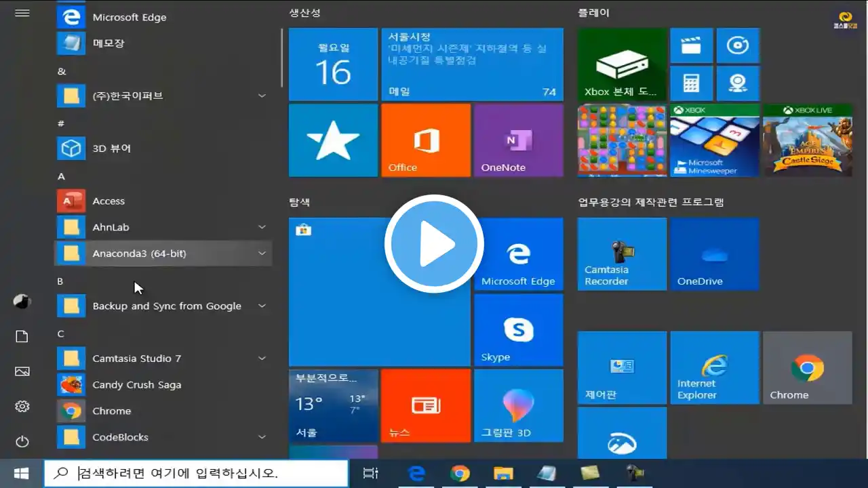Launch Candy Crush Saga from list
This screenshot has width=868, height=488.
tap(163, 384)
